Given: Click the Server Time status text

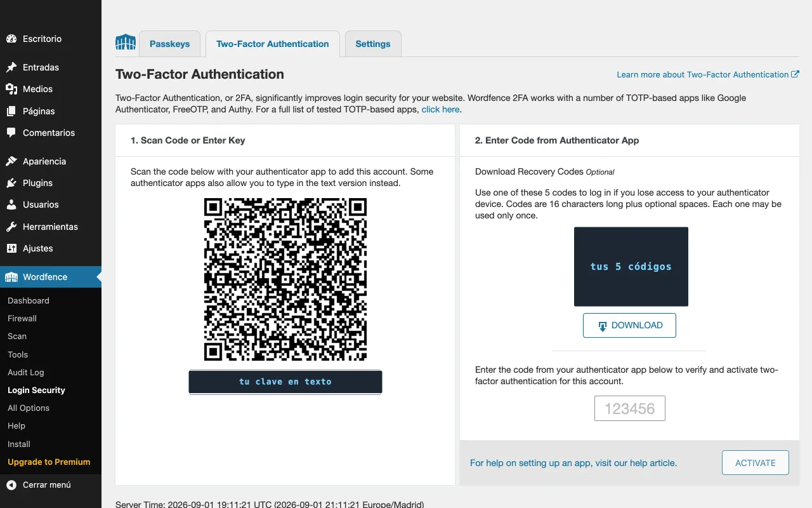Looking at the screenshot, I should [270, 505].
